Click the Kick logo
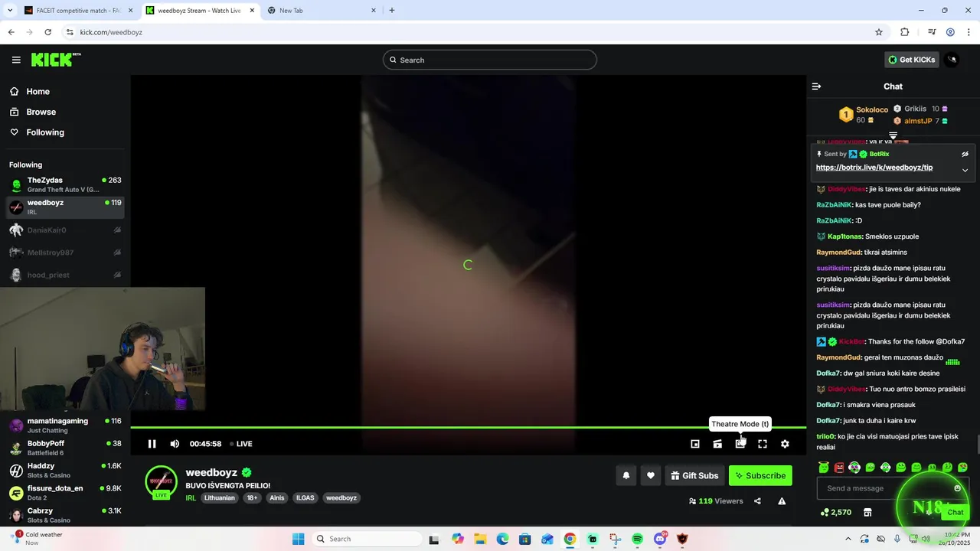This screenshot has height=551, width=980. coord(56,60)
